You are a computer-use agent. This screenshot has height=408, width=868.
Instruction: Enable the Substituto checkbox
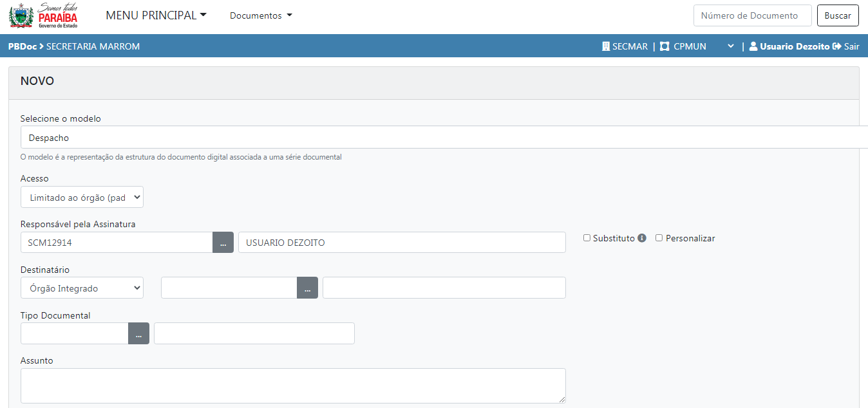click(587, 238)
